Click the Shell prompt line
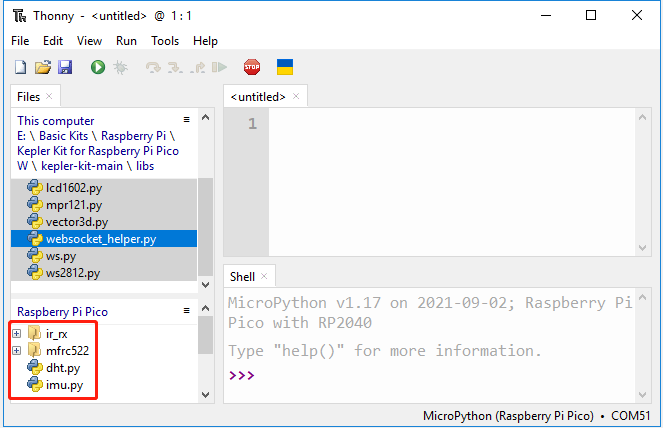 [430, 376]
